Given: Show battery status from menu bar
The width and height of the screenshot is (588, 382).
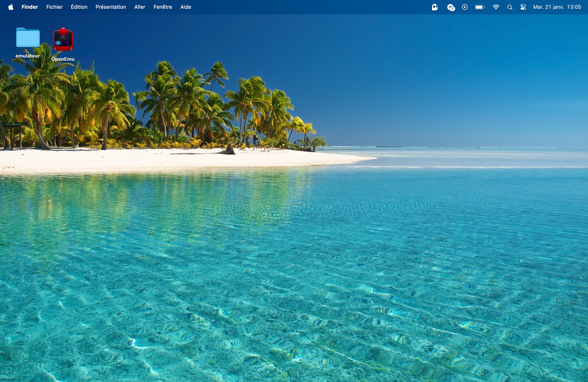Looking at the screenshot, I should tap(479, 7).
